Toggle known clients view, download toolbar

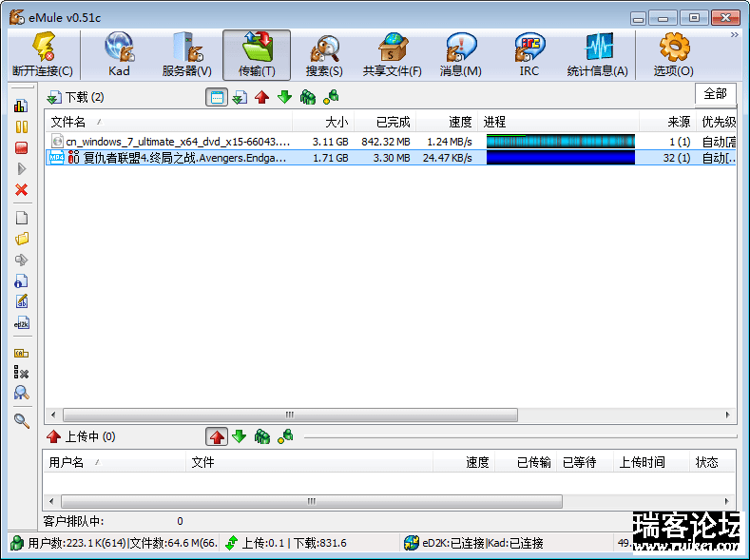331,97
